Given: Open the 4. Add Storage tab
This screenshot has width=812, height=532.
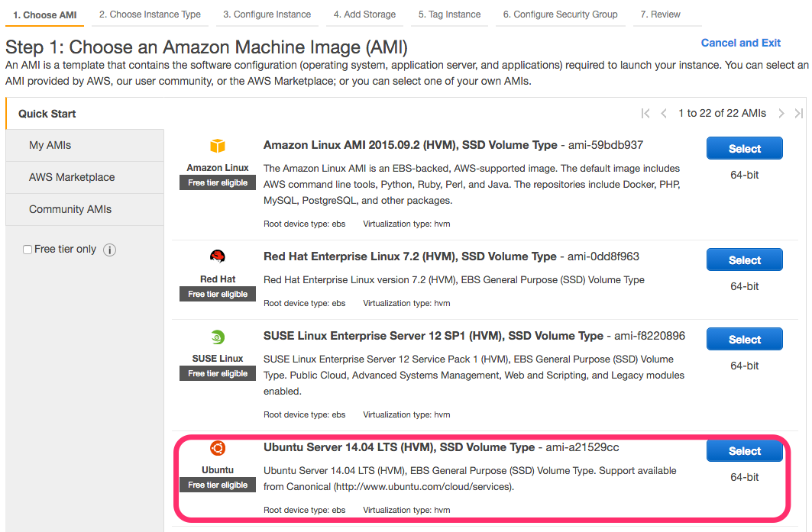Looking at the screenshot, I should point(364,15).
